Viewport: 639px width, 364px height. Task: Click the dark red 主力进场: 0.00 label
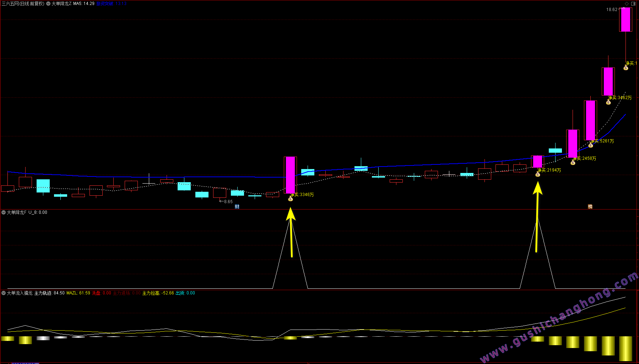[127, 293]
